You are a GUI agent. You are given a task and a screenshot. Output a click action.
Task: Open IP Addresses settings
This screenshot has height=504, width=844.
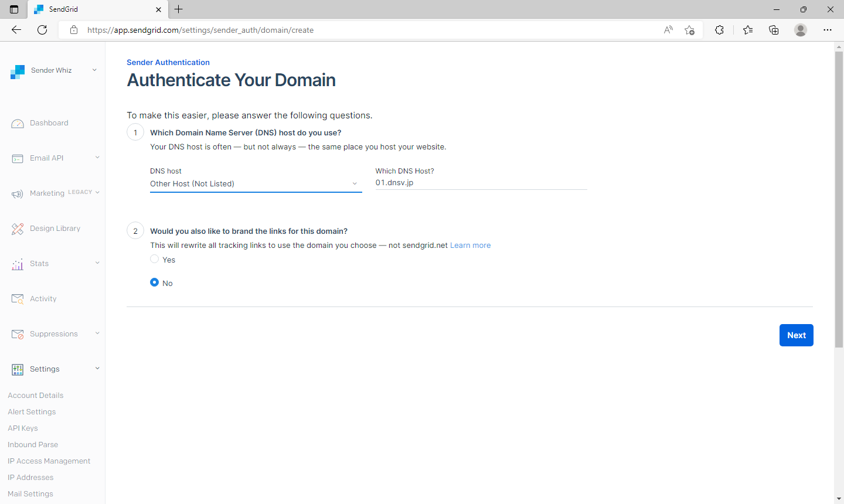coord(30,478)
